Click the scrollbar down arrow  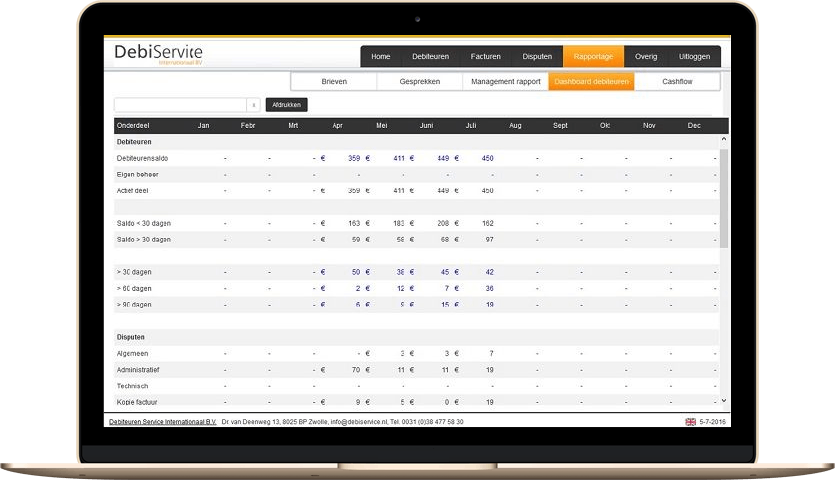[x=724, y=401]
